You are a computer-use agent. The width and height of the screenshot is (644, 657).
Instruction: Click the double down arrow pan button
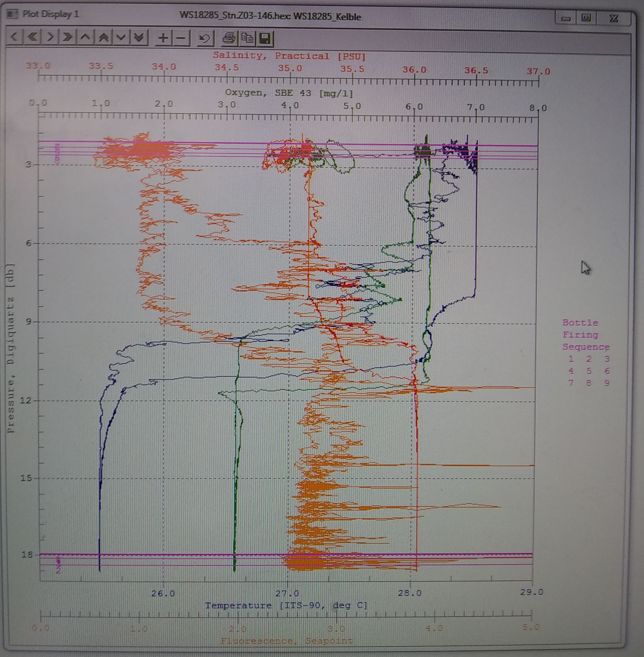click(139, 37)
